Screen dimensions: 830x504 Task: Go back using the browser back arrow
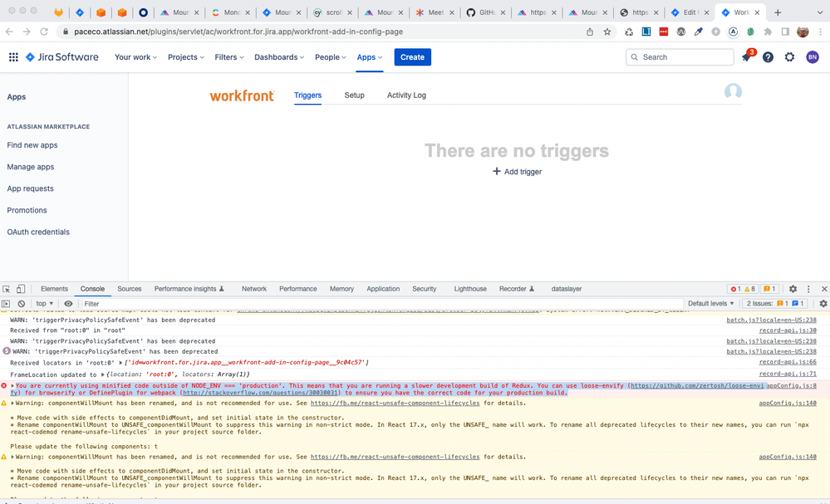(9, 32)
